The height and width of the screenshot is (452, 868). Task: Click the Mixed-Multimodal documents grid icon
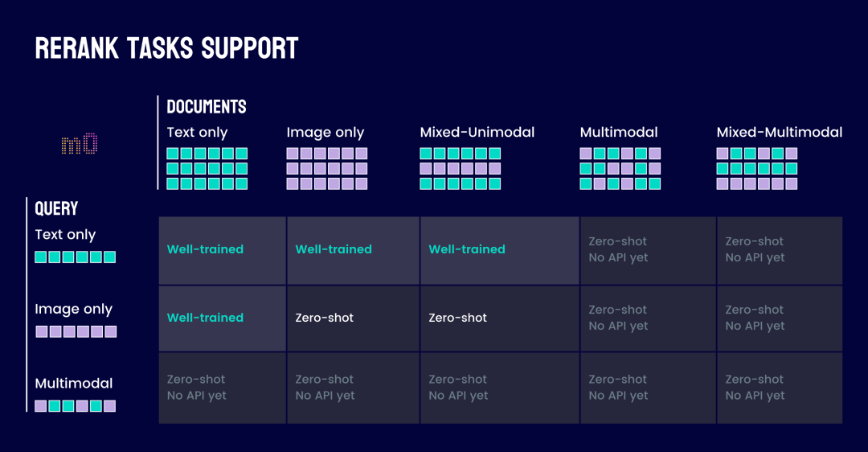click(x=757, y=168)
